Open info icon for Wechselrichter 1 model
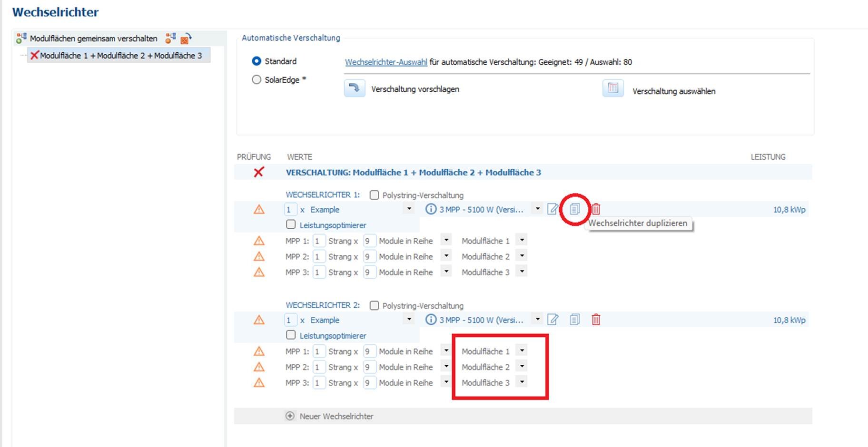Screen dimensions: 868x447 [x=431, y=209]
